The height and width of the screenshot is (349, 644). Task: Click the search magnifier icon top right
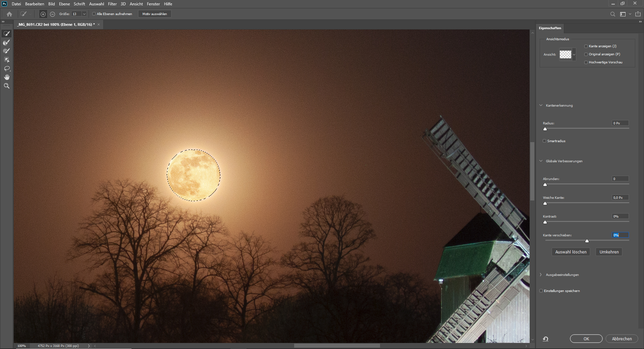coord(612,14)
